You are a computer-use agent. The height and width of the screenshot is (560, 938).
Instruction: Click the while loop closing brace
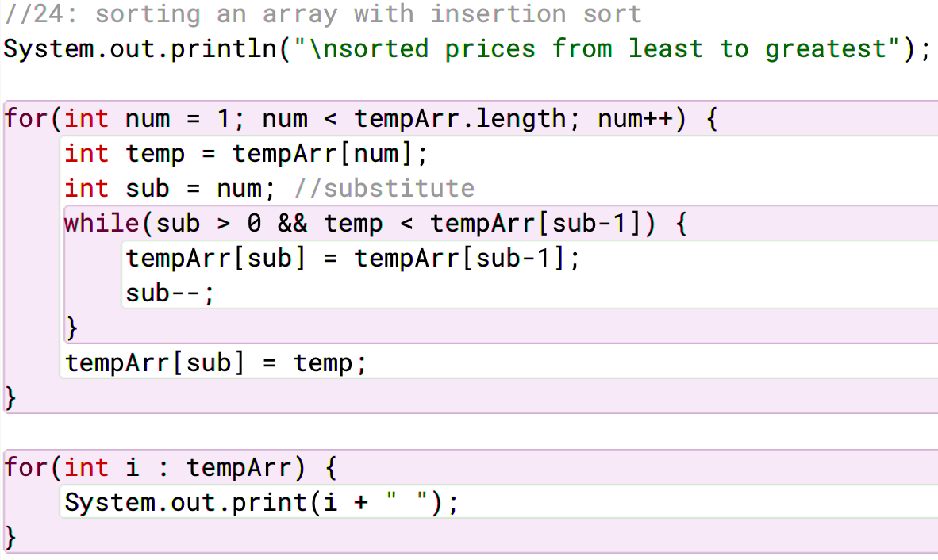tap(71, 328)
